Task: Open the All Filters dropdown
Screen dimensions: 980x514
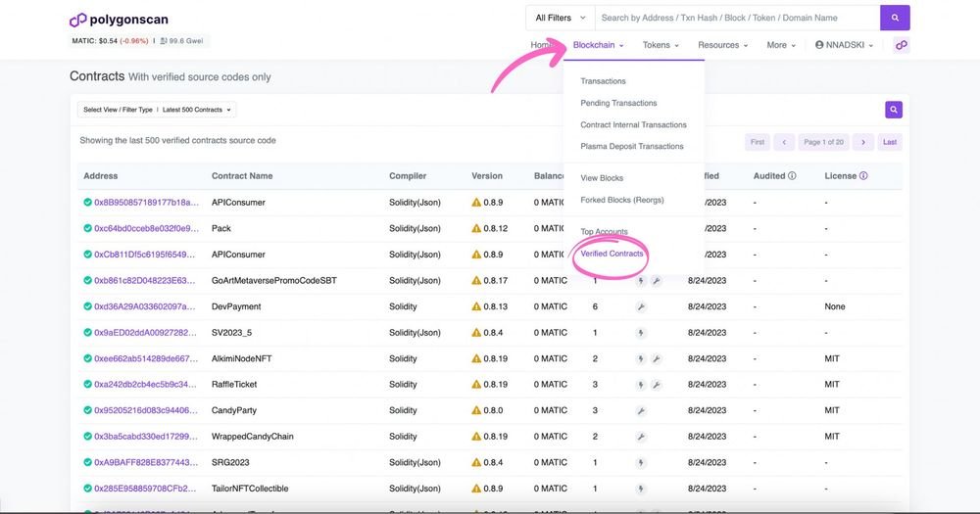Action: pos(561,18)
